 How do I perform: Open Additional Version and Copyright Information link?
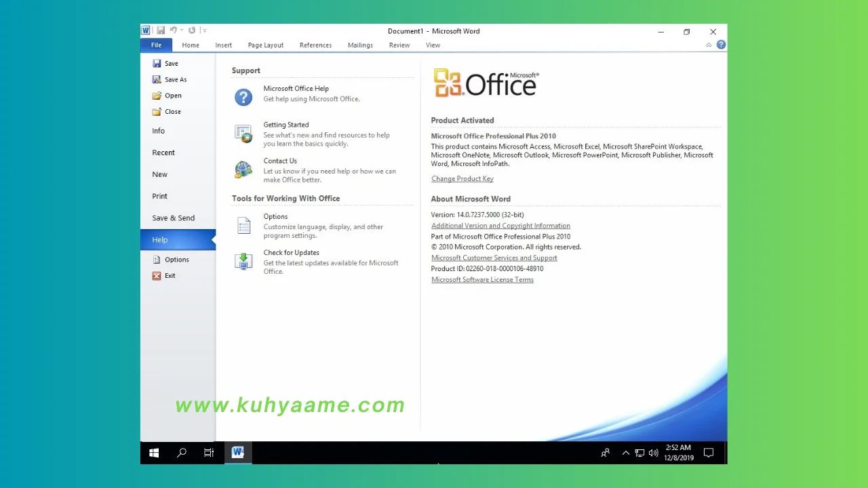500,226
